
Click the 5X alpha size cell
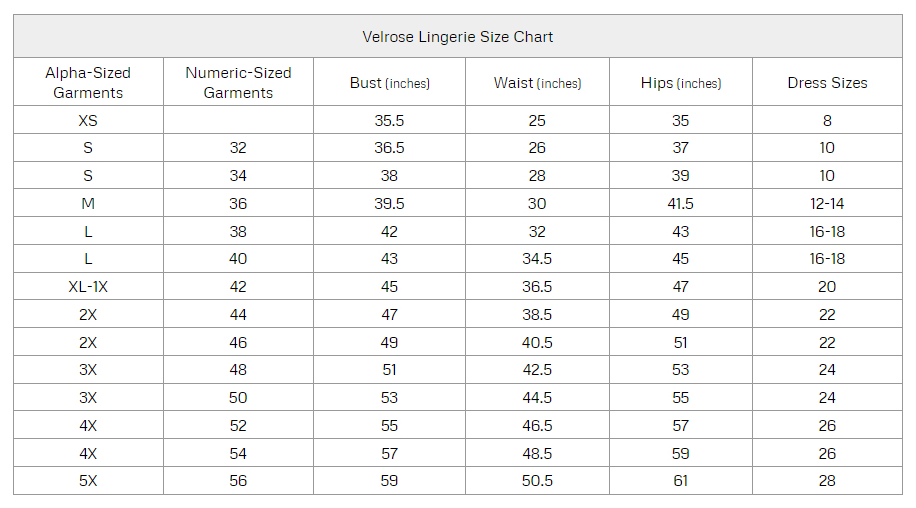tap(88, 481)
